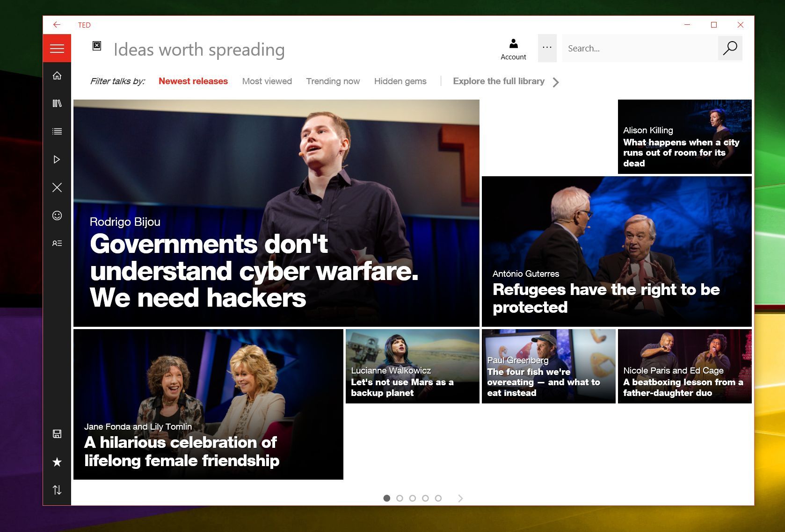Open favorites via the star icon
This screenshot has width=785, height=532.
pyautogui.click(x=57, y=462)
